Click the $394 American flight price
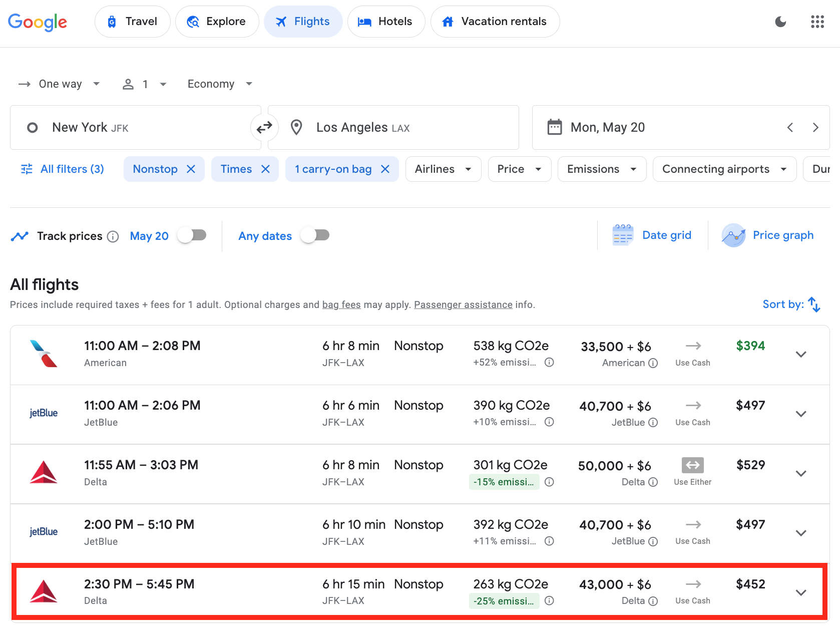Image resolution: width=840 pixels, height=635 pixels. [x=750, y=346]
